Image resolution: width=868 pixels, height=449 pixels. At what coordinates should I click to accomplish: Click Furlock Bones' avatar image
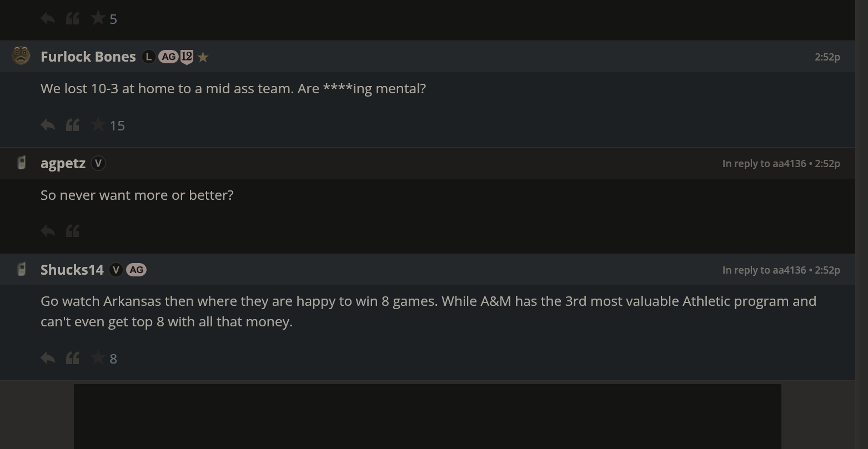click(21, 56)
